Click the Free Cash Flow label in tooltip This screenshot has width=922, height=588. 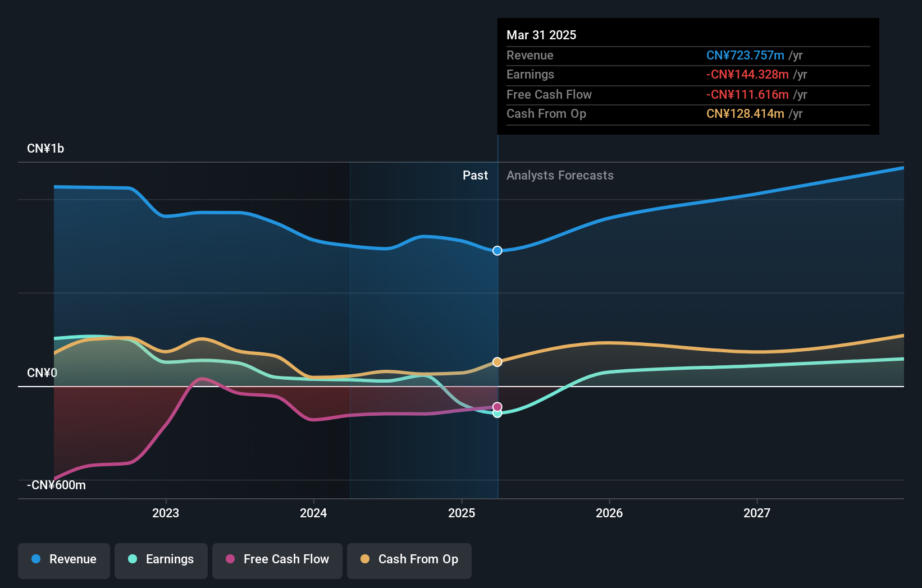pos(549,95)
